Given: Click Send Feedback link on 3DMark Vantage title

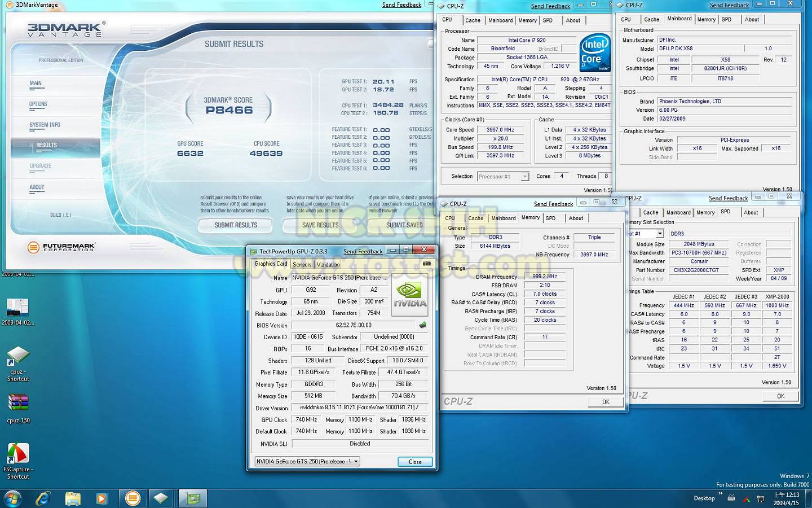Looking at the screenshot, I should [401, 5].
